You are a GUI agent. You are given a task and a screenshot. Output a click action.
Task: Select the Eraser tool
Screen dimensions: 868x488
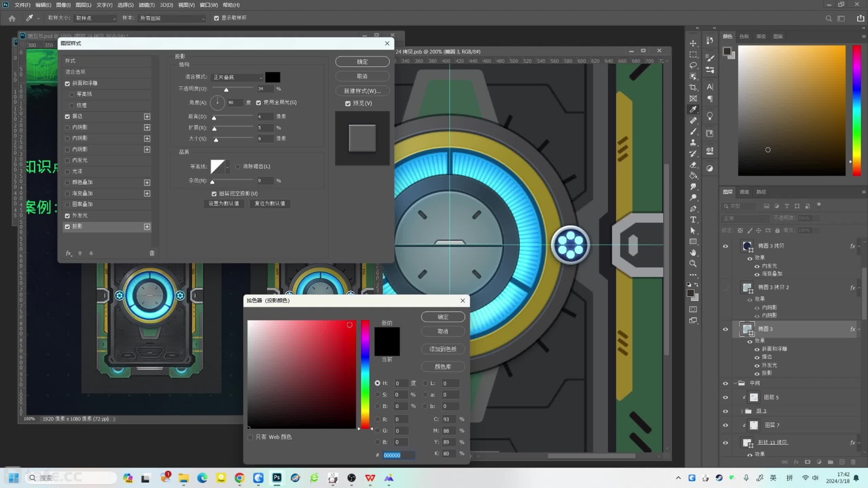click(693, 165)
